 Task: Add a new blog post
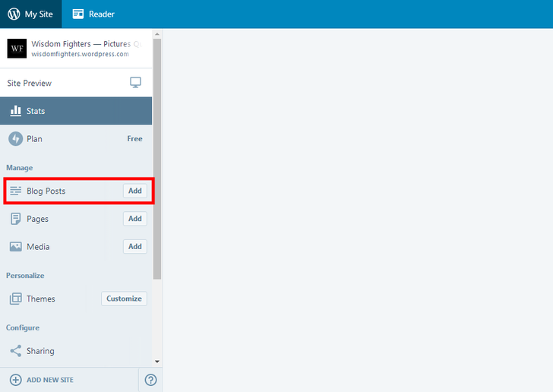(134, 191)
